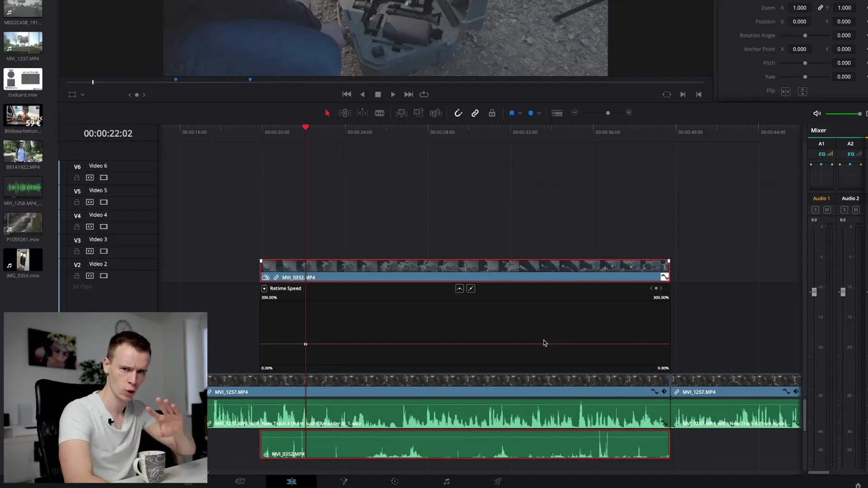Switch to the Fairlight page tab
This screenshot has height=488, width=868.
coord(447,482)
